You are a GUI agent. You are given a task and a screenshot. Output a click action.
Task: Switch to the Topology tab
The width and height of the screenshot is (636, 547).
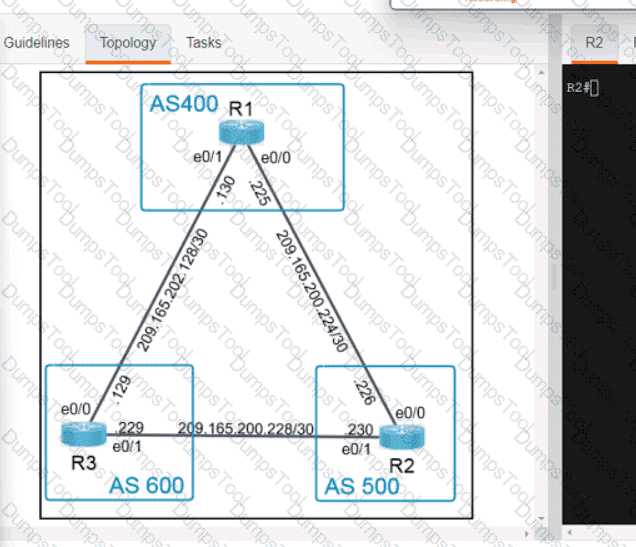click(x=128, y=43)
